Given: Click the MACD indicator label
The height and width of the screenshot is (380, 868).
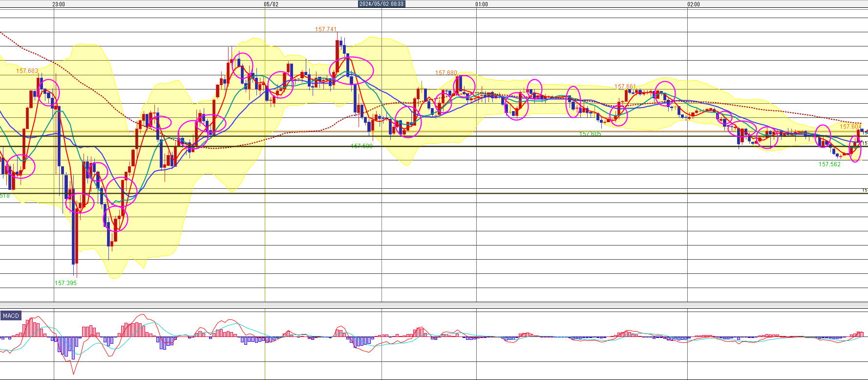Looking at the screenshot, I should pos(11,316).
